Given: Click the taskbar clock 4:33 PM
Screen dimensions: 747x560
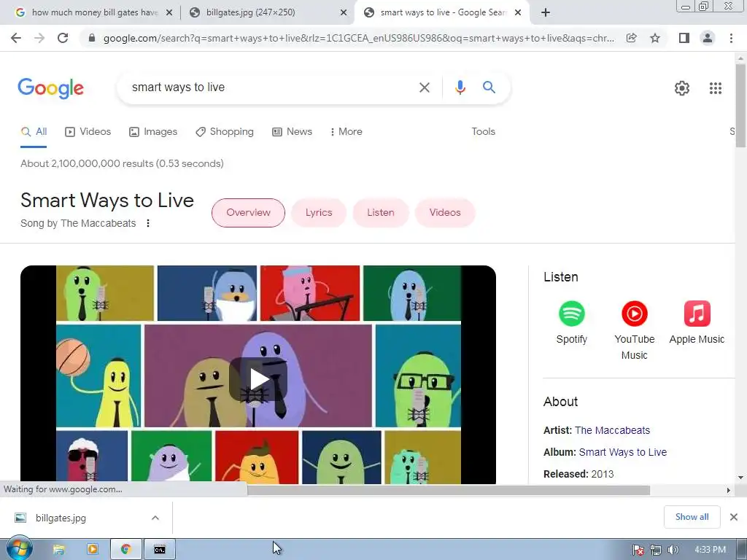Looking at the screenshot, I should [710, 550].
